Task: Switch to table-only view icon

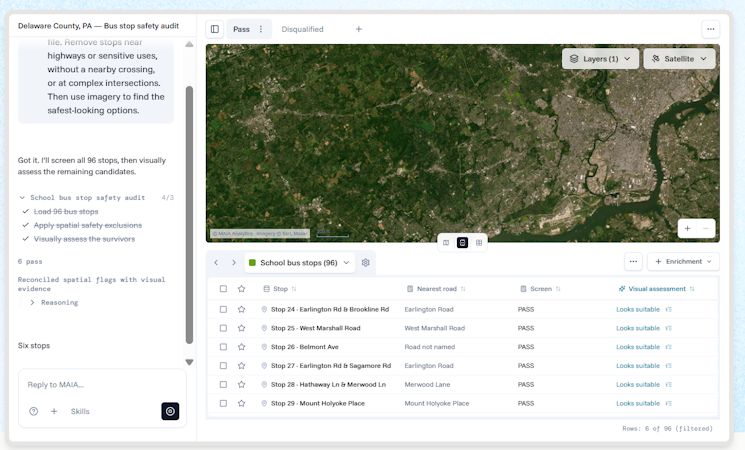Action: [479, 243]
